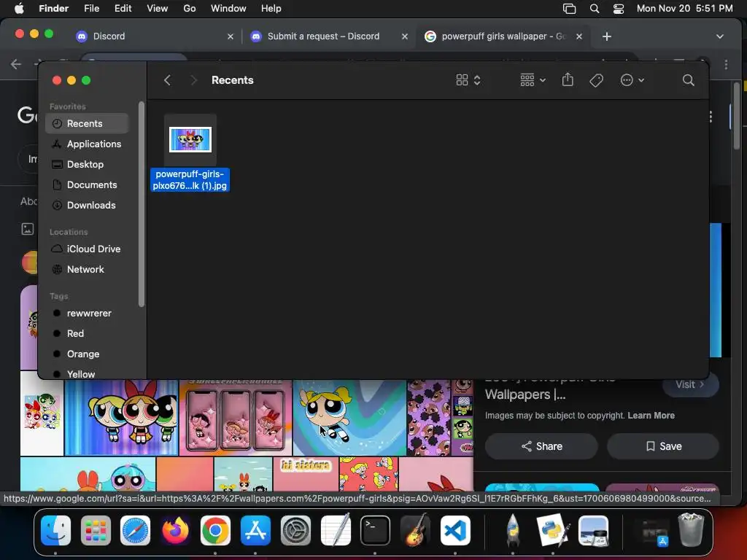Click the Finder edit tags icon
Image resolution: width=747 pixels, height=560 pixels.
coord(596,80)
